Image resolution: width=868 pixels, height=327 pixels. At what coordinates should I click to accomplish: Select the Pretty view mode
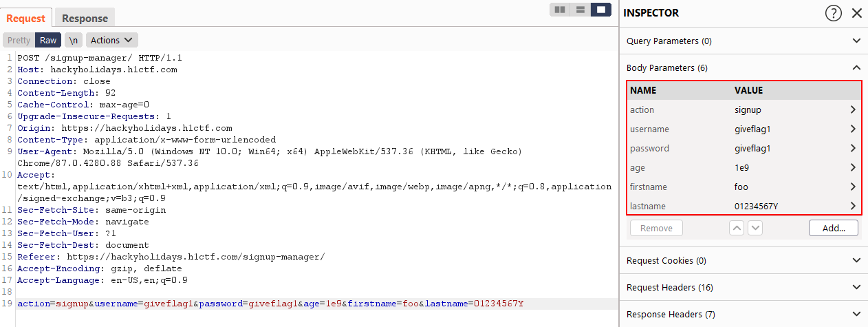19,41
